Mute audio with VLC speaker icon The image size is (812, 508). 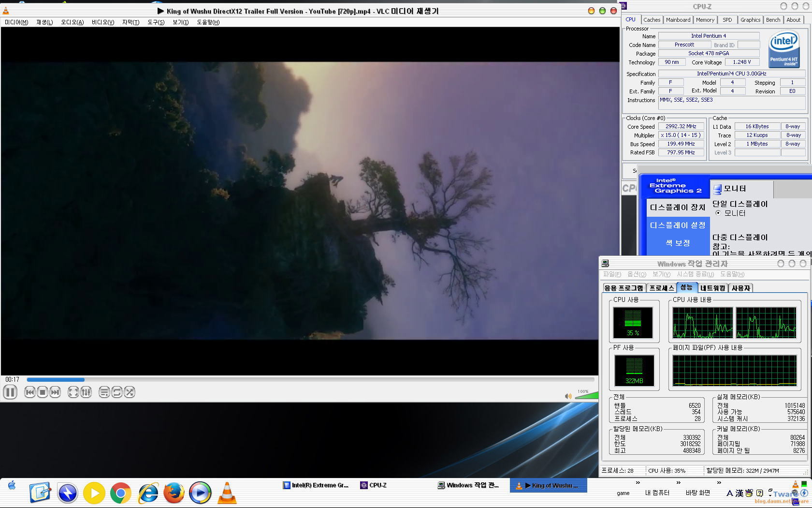tap(568, 396)
